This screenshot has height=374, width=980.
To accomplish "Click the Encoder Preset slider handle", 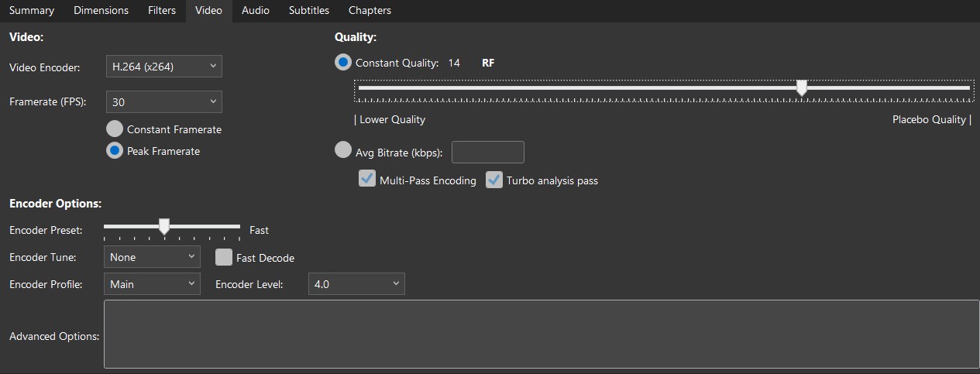I will click(x=164, y=226).
